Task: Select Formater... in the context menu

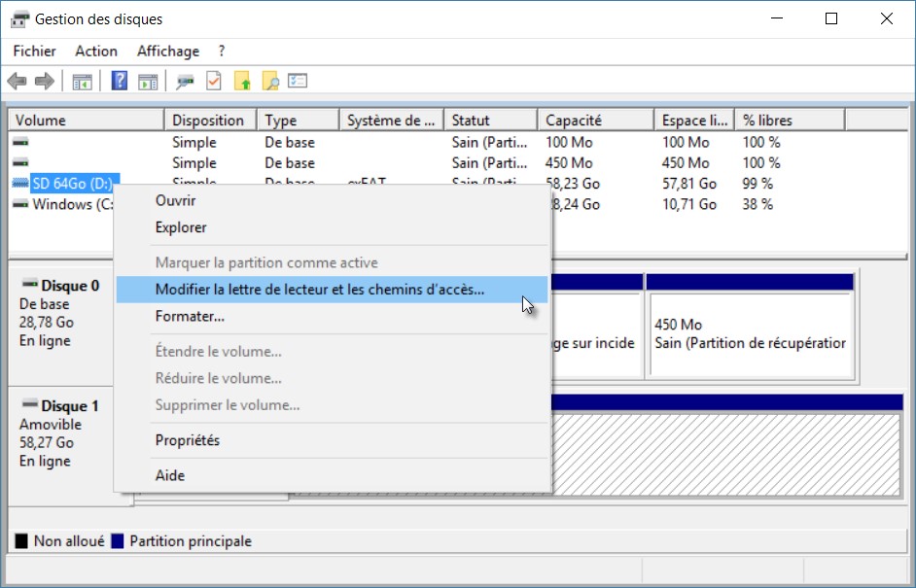Action: coord(190,316)
